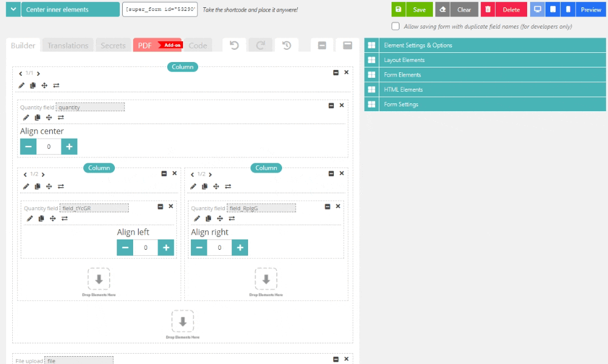The width and height of the screenshot is (608, 364).
Task: Edit the 1/1 column with pencil icon
Action: 21,85
